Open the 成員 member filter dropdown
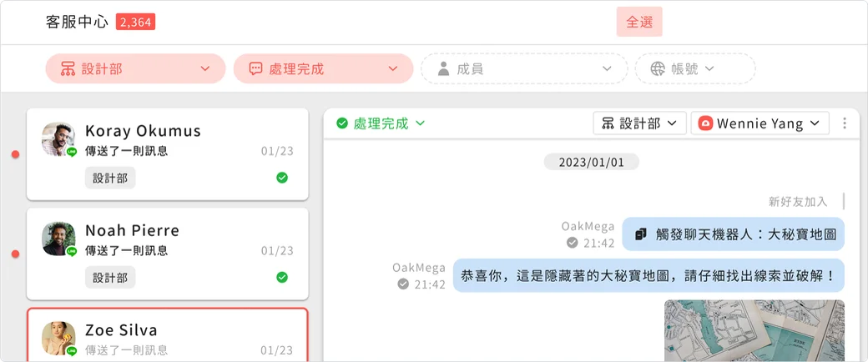The image size is (868, 362). [524, 68]
